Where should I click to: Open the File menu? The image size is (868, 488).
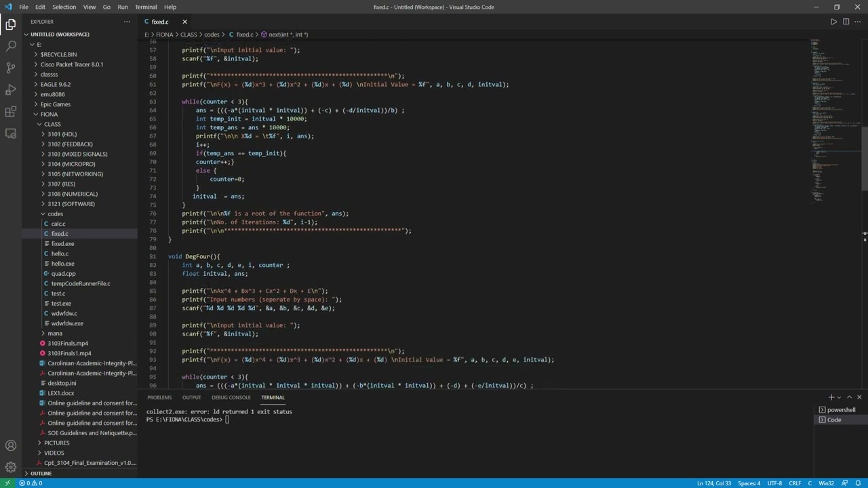(x=24, y=7)
